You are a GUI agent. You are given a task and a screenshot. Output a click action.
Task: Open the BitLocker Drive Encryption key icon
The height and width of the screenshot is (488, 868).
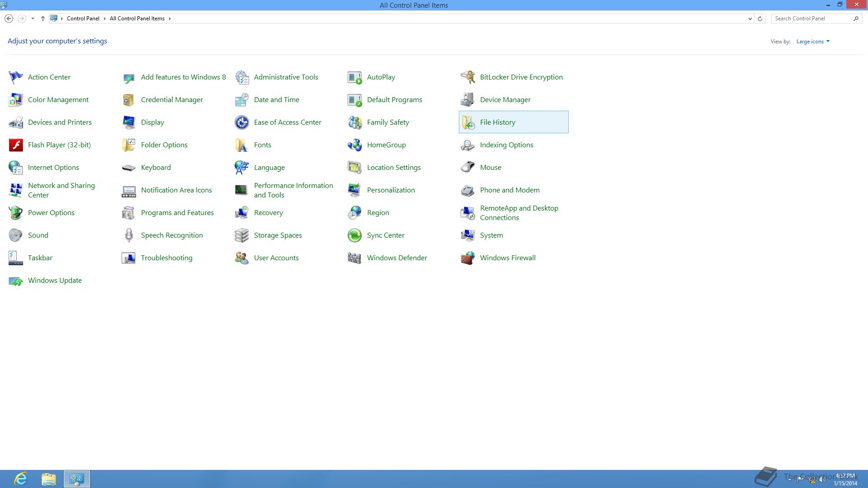pyautogui.click(x=468, y=77)
